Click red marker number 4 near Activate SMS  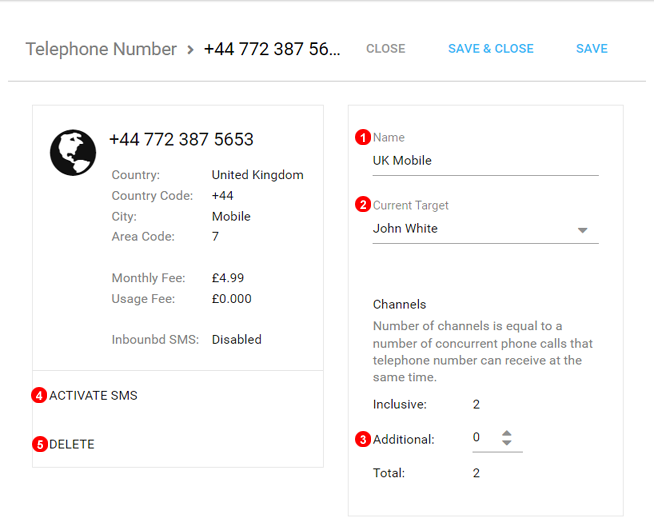[x=40, y=396]
